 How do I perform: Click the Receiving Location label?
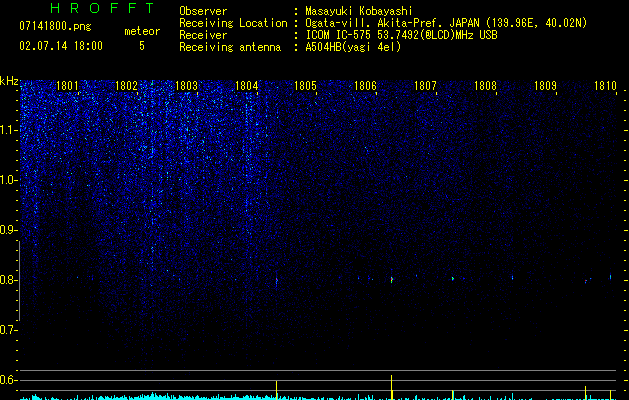coord(233,23)
